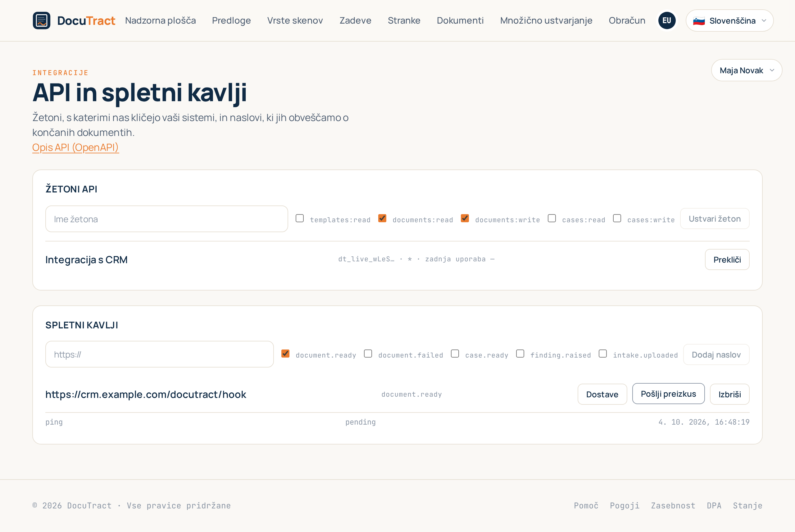
Task: Navigate to Zadeve
Action: pos(355,20)
